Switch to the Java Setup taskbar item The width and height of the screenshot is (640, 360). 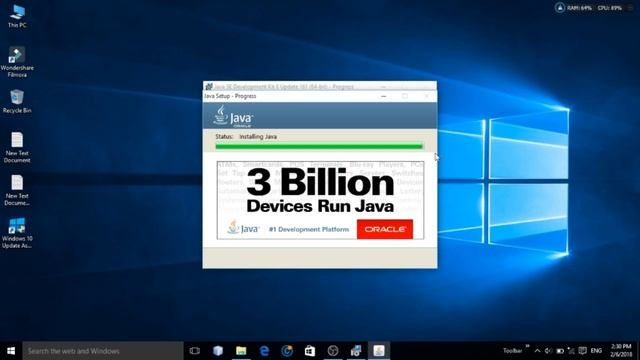[379, 351]
